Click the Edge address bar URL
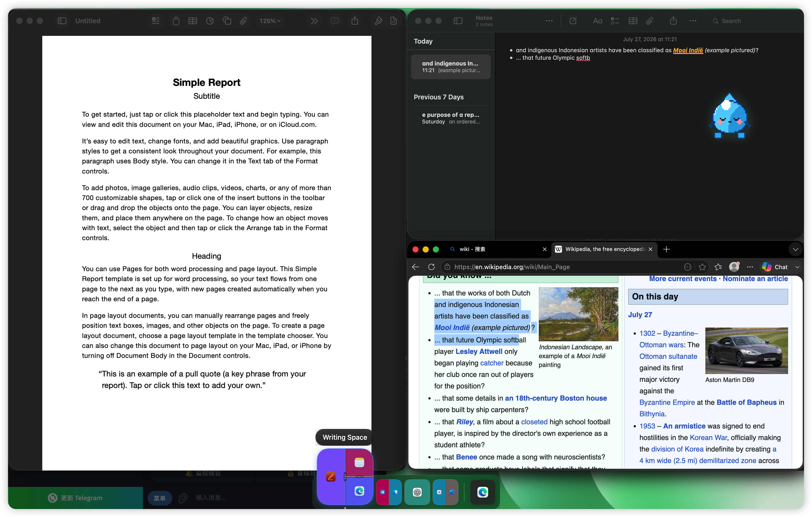This screenshot has height=517, width=812. click(x=512, y=267)
